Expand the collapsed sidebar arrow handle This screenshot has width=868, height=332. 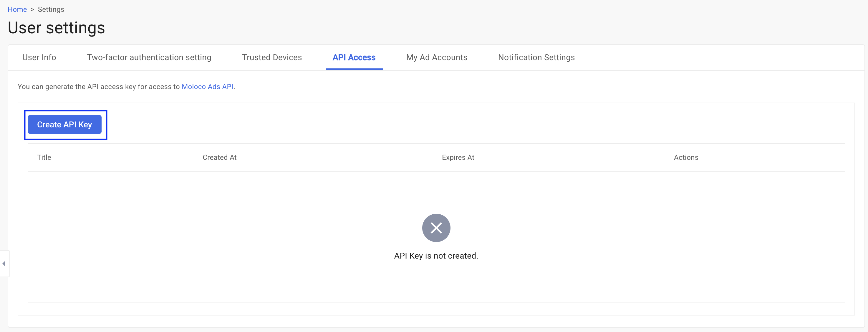[x=4, y=264]
